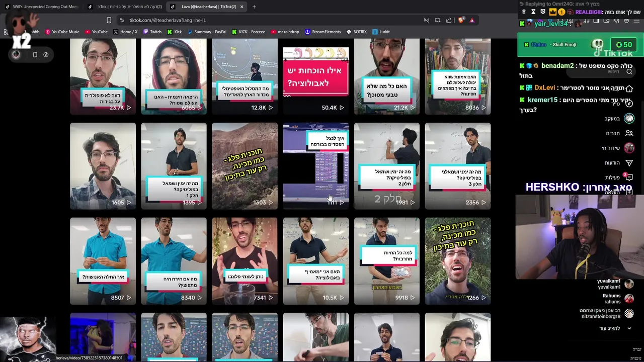Open the פעילות activity sidebar item
Image resolution: width=644 pixels, height=362 pixels.
pyautogui.click(x=618, y=177)
